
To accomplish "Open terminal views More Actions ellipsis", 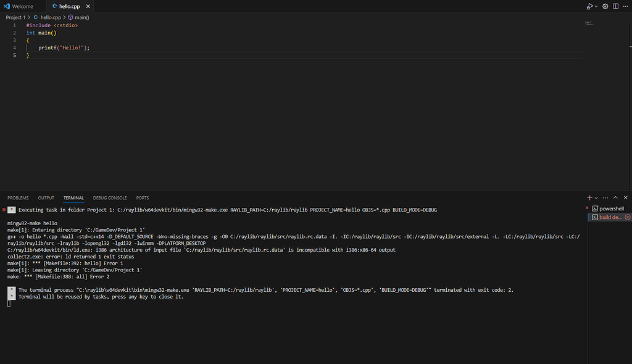I will (x=605, y=197).
